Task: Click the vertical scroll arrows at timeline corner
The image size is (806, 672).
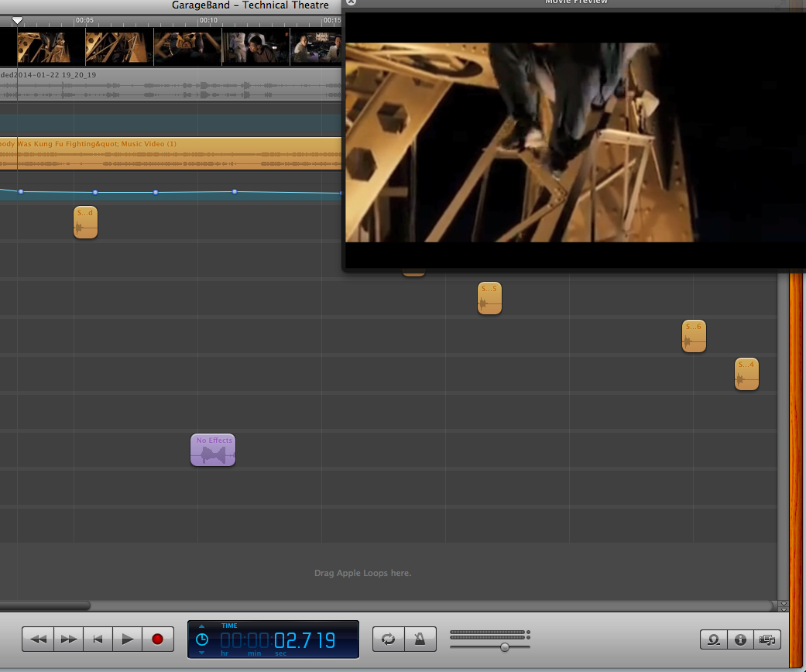Action: tap(784, 606)
